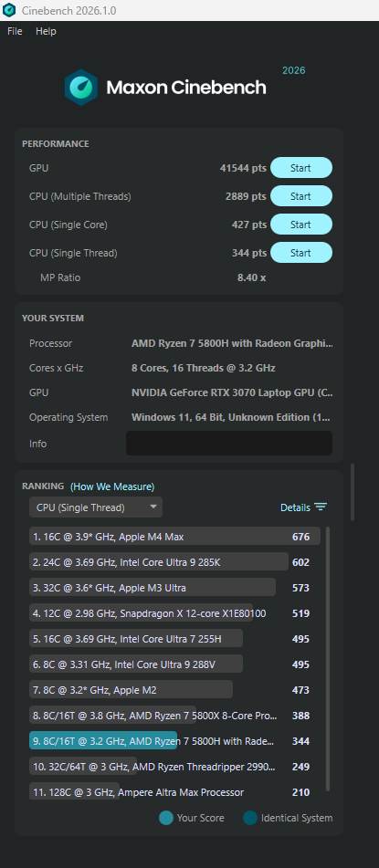The height and width of the screenshot is (868, 379).
Task: Open the File menu
Action: (15, 32)
